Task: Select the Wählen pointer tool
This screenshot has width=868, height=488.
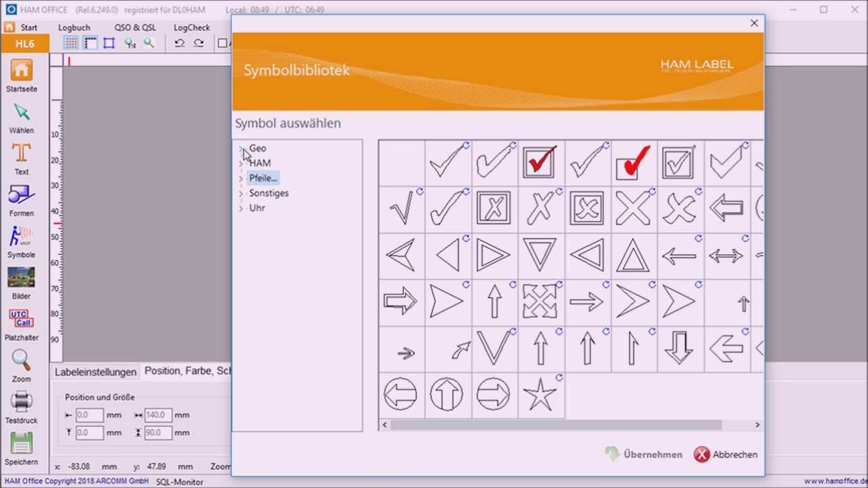Action: pos(21,113)
